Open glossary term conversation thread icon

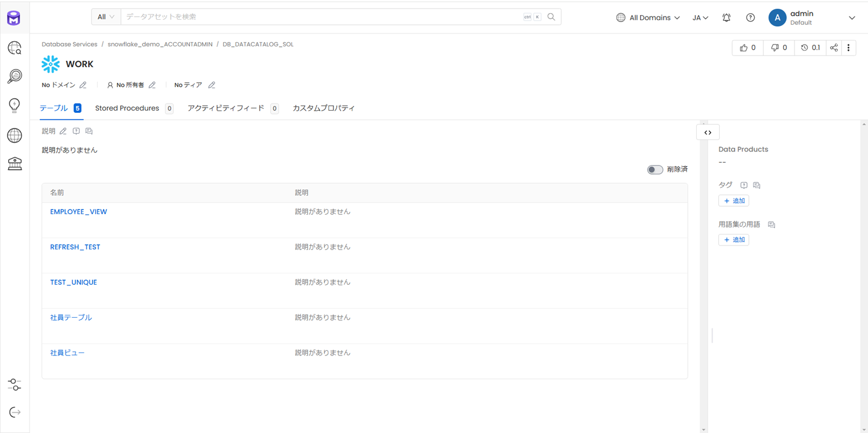[771, 225]
